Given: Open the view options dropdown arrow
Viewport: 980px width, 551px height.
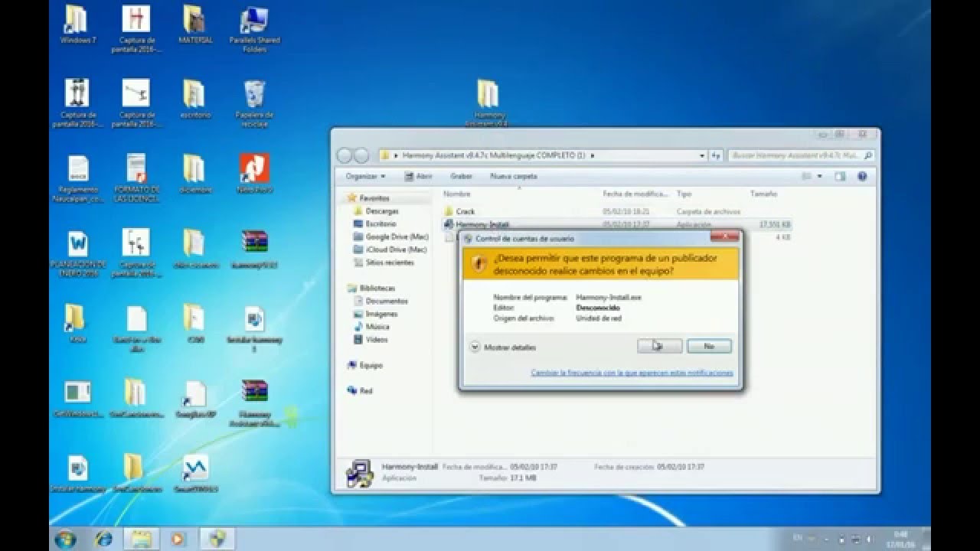Looking at the screenshot, I should tap(819, 176).
